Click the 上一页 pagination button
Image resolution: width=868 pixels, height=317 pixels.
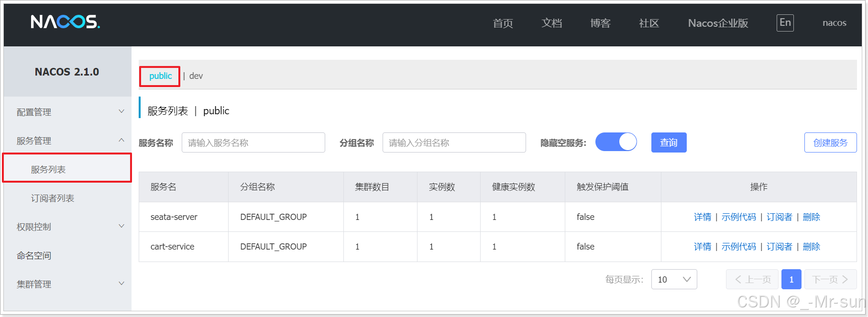(752, 279)
